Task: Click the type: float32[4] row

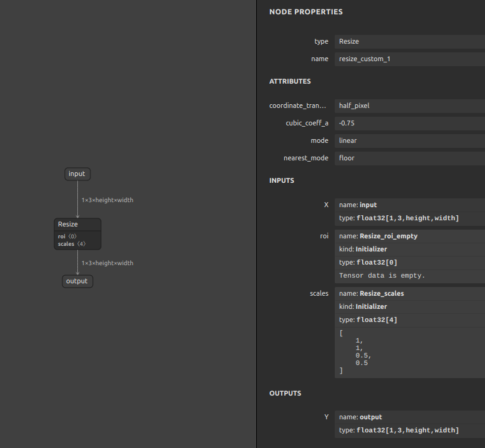Action: pyautogui.click(x=410, y=320)
